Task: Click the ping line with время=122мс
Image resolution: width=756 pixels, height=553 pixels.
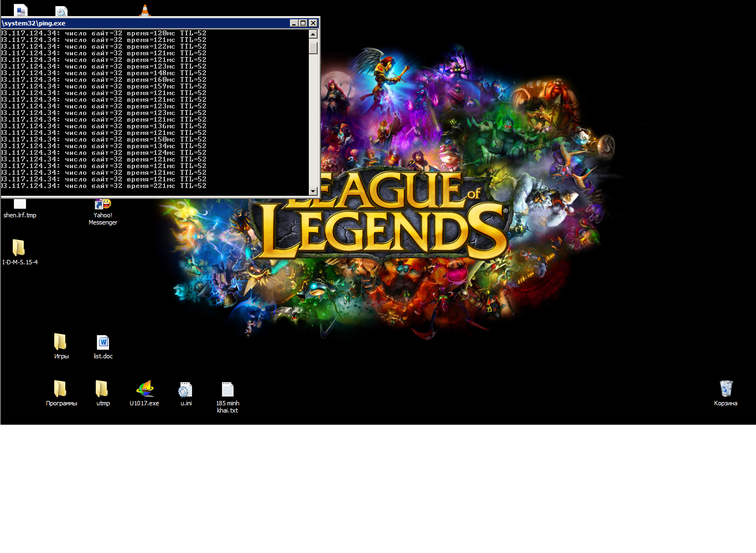Action: 103,46
